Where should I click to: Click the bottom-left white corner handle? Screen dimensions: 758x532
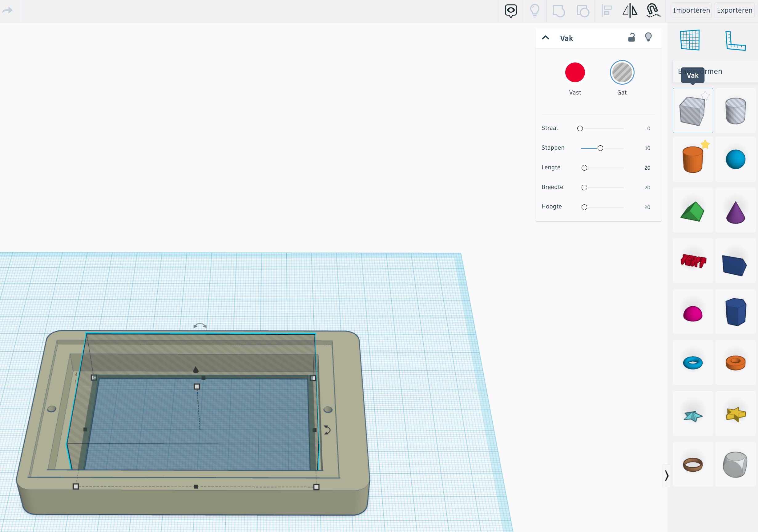(x=76, y=486)
